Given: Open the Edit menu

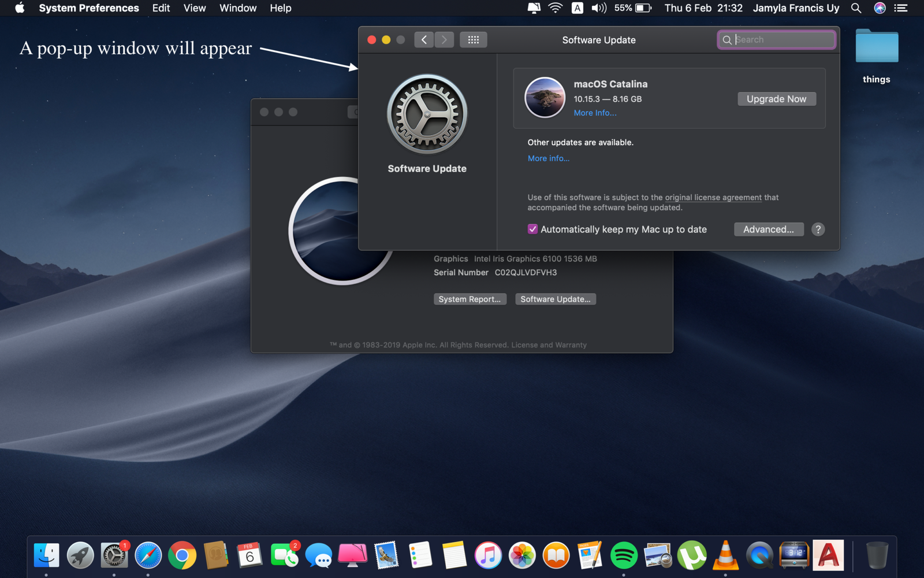Looking at the screenshot, I should (161, 8).
